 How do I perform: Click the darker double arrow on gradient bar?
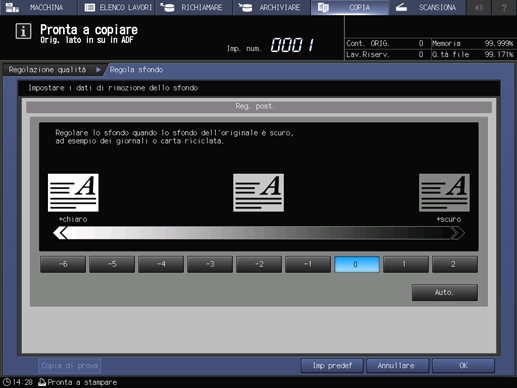click(457, 233)
